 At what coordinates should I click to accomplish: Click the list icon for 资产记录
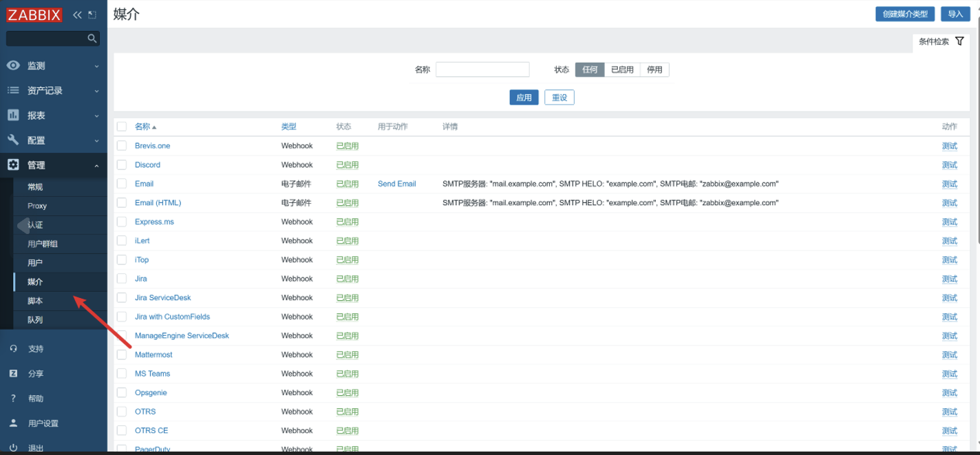click(13, 90)
